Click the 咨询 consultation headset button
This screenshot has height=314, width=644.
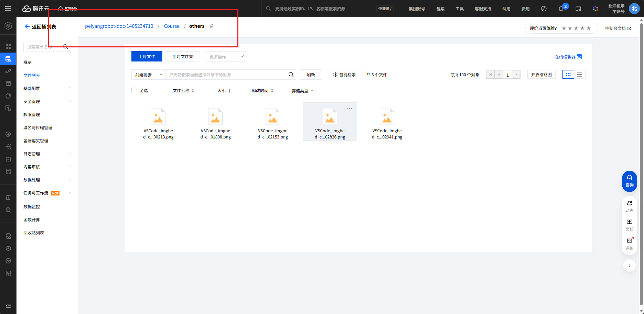pyautogui.click(x=630, y=181)
